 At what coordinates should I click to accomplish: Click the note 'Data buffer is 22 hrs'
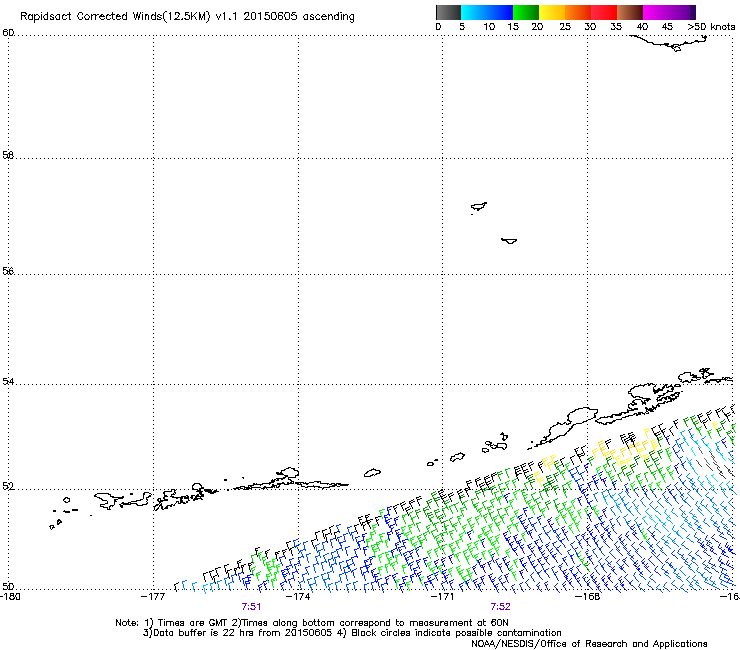(x=204, y=633)
